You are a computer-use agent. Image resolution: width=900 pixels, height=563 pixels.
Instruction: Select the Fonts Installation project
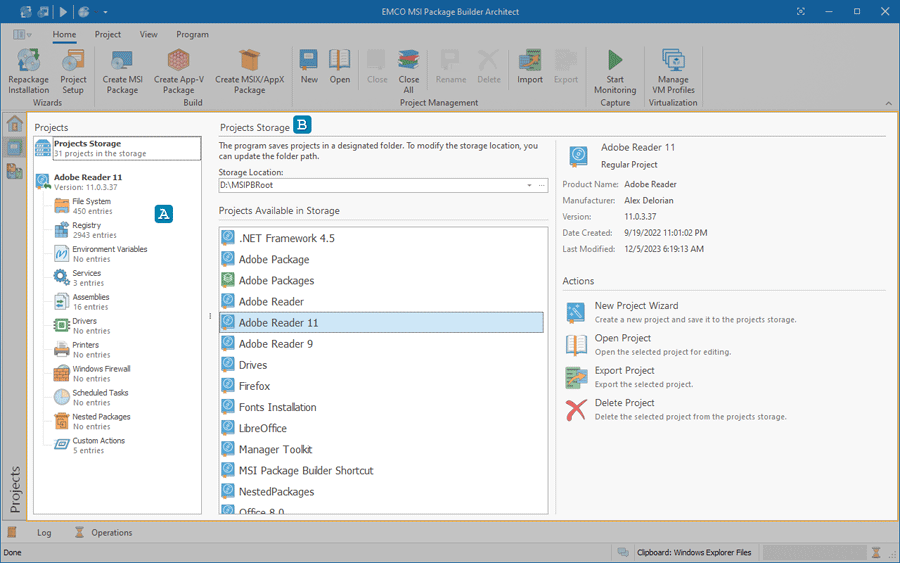click(x=381, y=407)
